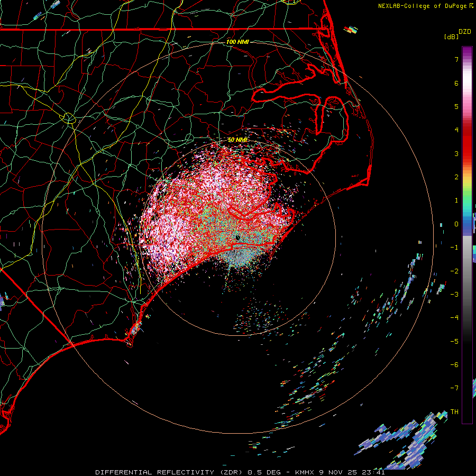Click the 5 dB scale label

(x=456, y=106)
